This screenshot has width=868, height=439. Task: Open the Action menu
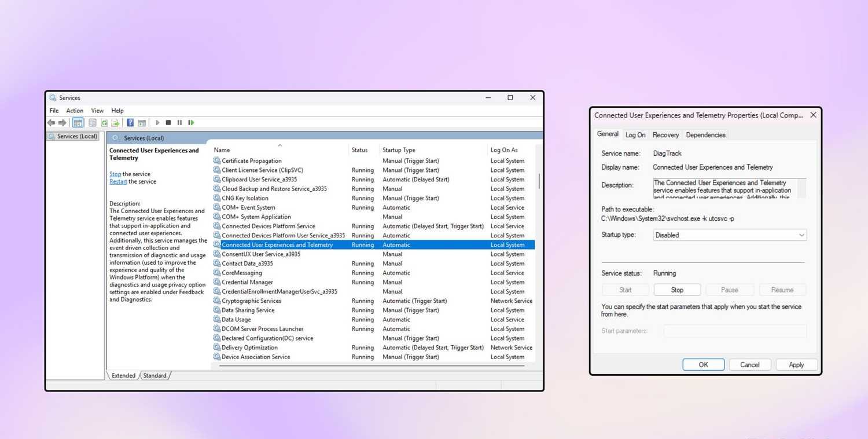(x=75, y=111)
